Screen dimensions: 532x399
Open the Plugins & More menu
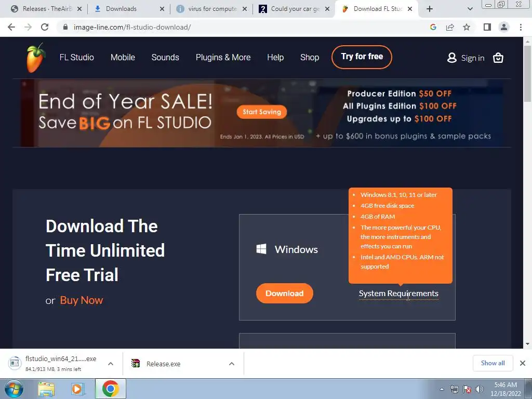[x=223, y=57]
